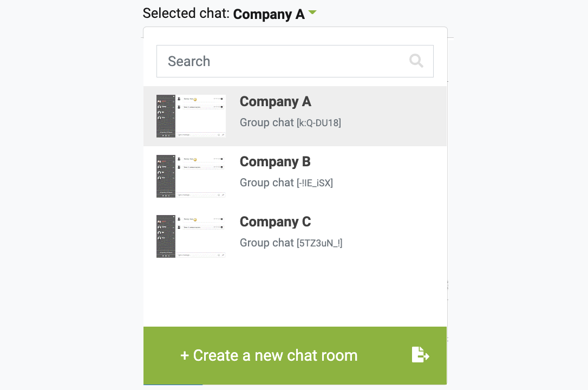Click the Group chat [5TZ3uN_!] link text
The width and height of the screenshot is (588, 390).
[x=290, y=243]
